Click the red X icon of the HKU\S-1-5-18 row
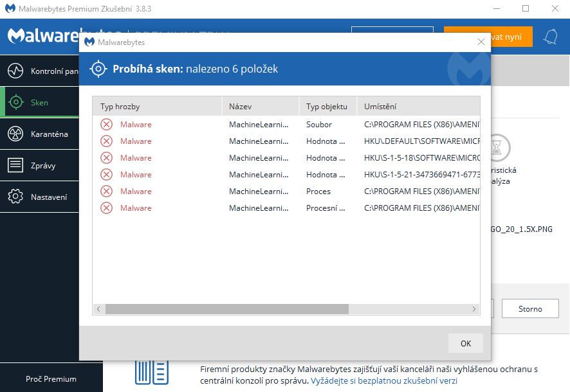The height and width of the screenshot is (392, 570). [x=106, y=158]
